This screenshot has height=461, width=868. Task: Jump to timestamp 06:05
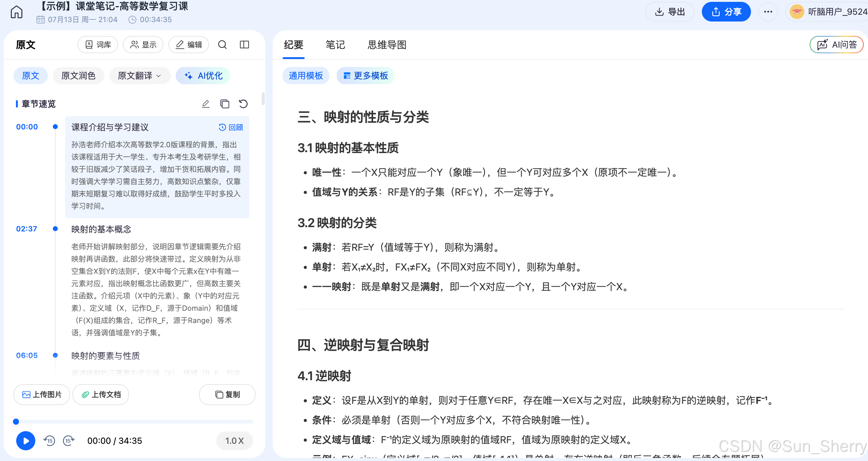27,355
